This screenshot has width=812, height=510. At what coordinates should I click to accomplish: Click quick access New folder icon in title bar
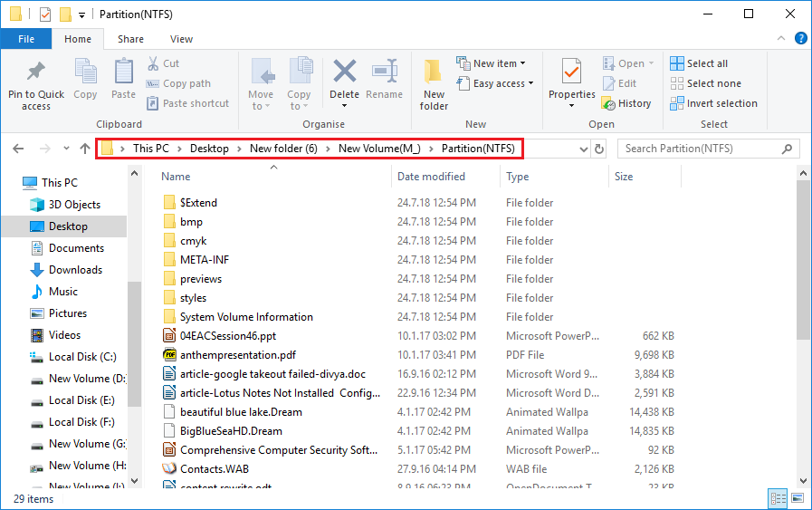(65, 14)
